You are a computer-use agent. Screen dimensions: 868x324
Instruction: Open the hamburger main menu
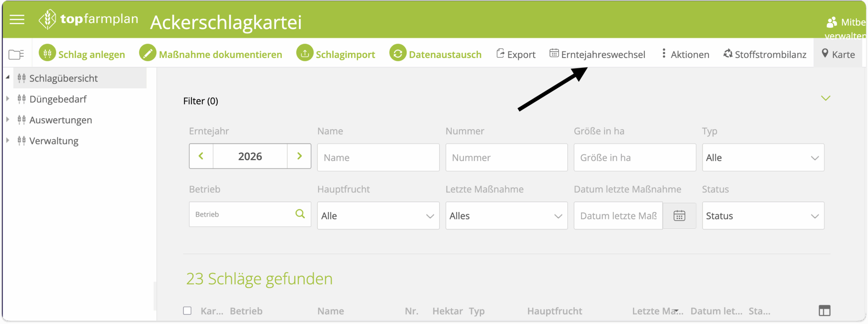(x=17, y=20)
